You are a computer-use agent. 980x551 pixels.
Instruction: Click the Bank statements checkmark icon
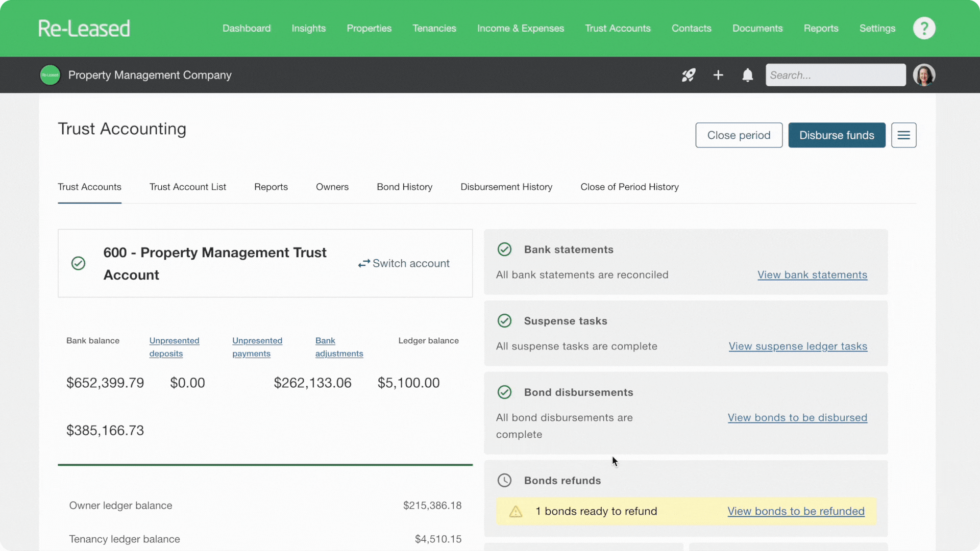point(504,249)
